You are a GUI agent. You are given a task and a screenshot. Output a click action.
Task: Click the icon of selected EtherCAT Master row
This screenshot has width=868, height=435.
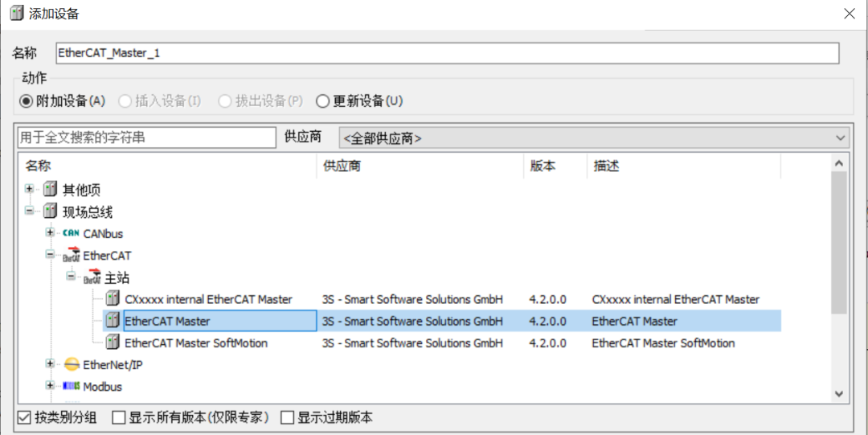(113, 321)
